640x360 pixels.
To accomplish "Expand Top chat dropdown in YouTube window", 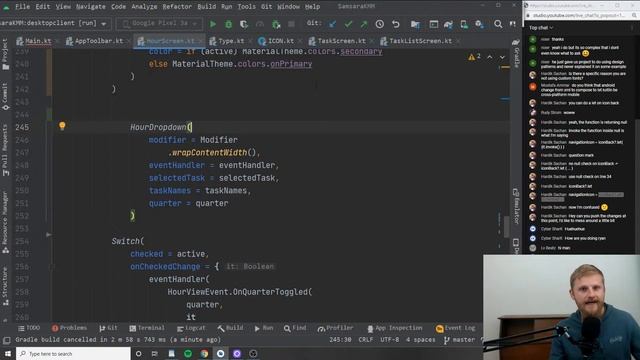I will point(541,28).
